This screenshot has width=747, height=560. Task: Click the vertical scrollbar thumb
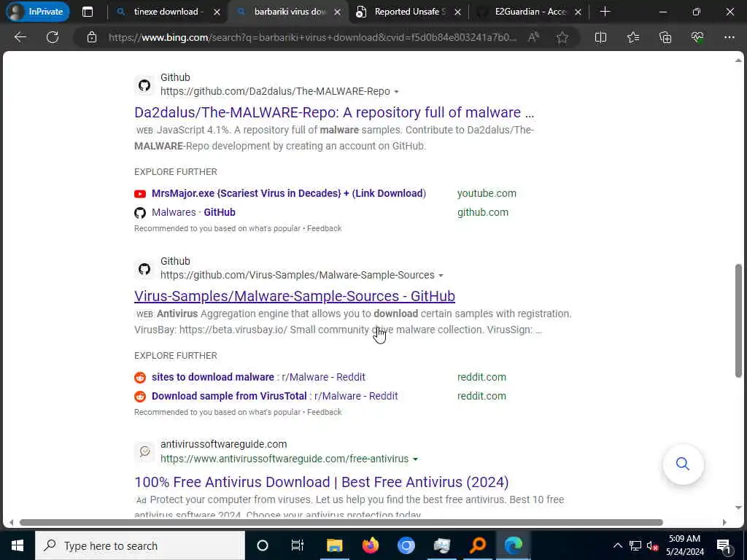click(x=738, y=321)
